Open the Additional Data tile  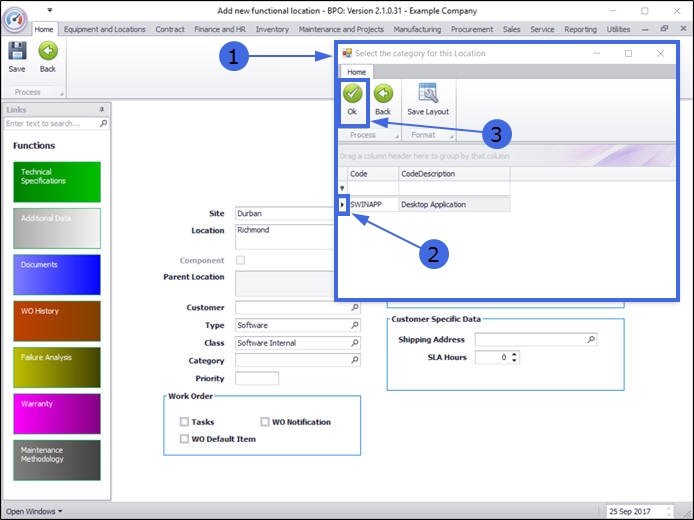coord(57,228)
